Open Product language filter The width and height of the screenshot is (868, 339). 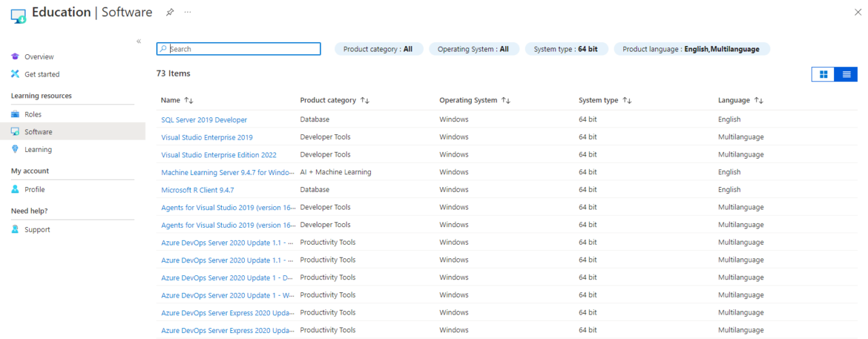click(692, 49)
